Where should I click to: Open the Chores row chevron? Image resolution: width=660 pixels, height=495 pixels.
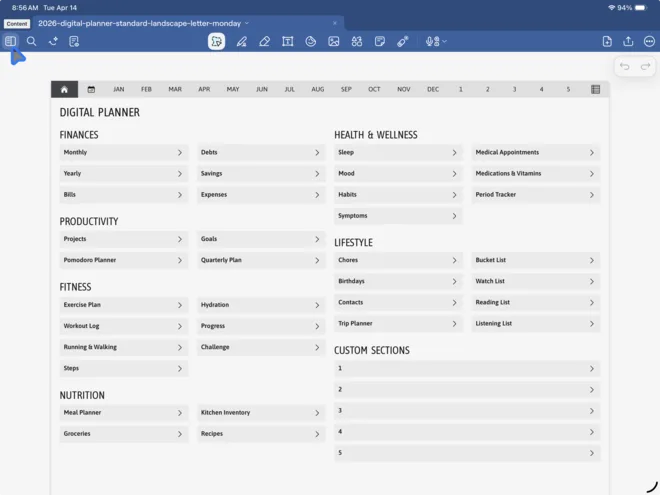click(x=454, y=260)
